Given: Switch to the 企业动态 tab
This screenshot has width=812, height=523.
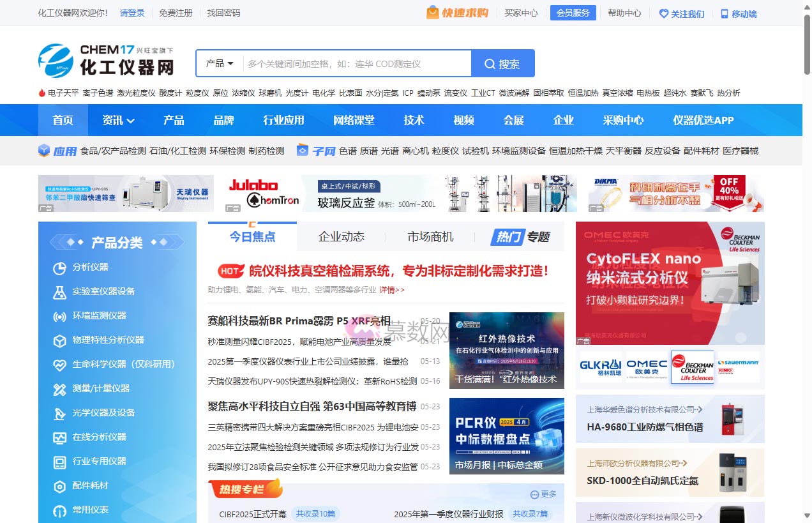Looking at the screenshot, I should [x=341, y=236].
